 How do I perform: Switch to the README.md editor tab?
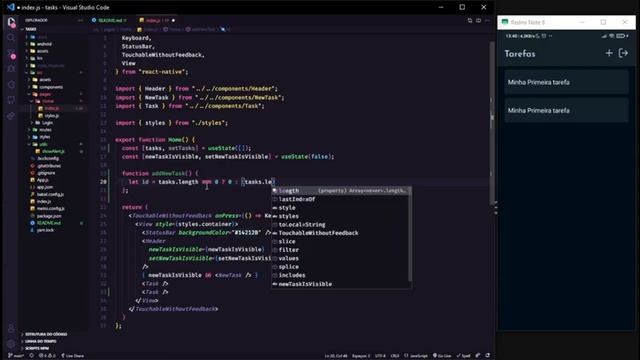109,20
